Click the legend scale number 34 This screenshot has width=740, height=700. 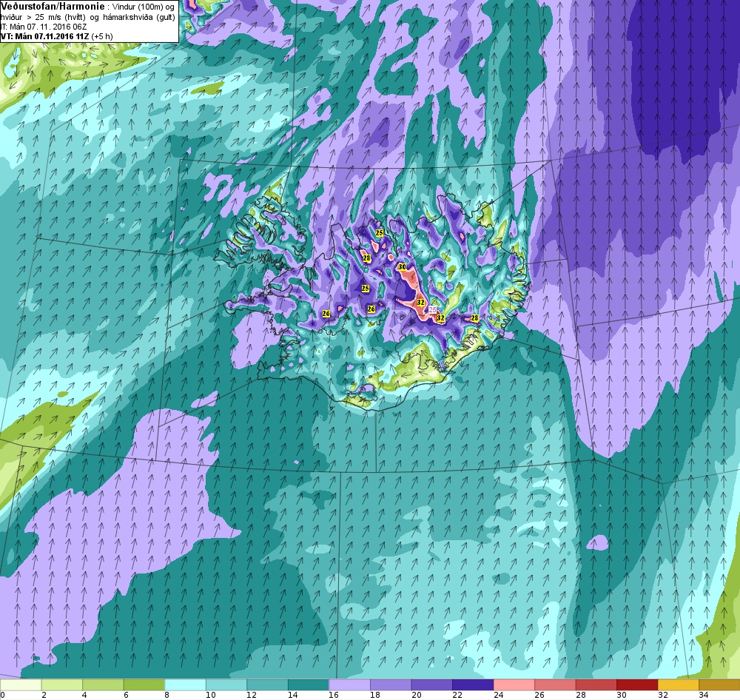(x=703, y=695)
